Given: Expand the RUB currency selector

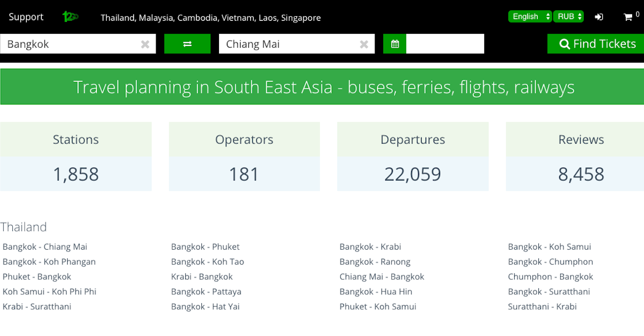Looking at the screenshot, I should pos(568,17).
